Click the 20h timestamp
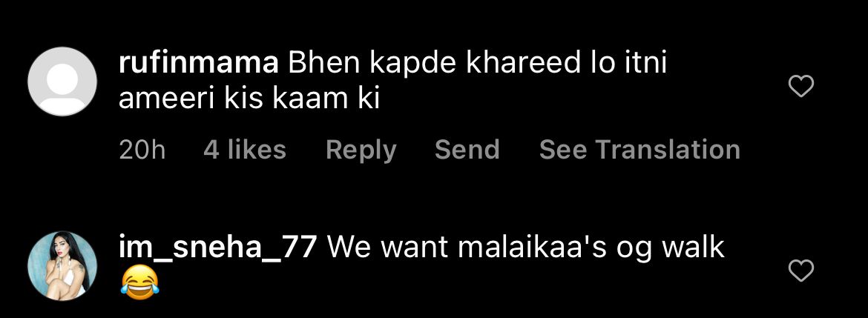This screenshot has height=318, width=868. [x=142, y=150]
